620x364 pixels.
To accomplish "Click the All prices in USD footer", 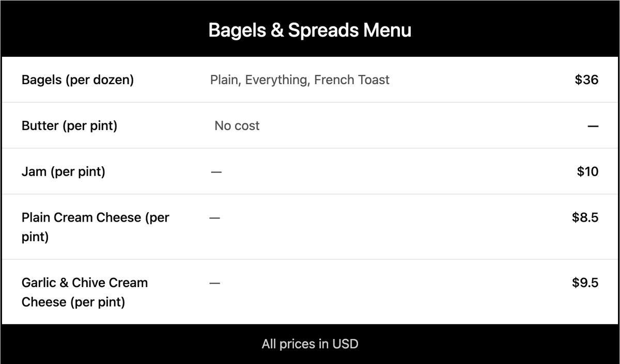I will point(310,344).
